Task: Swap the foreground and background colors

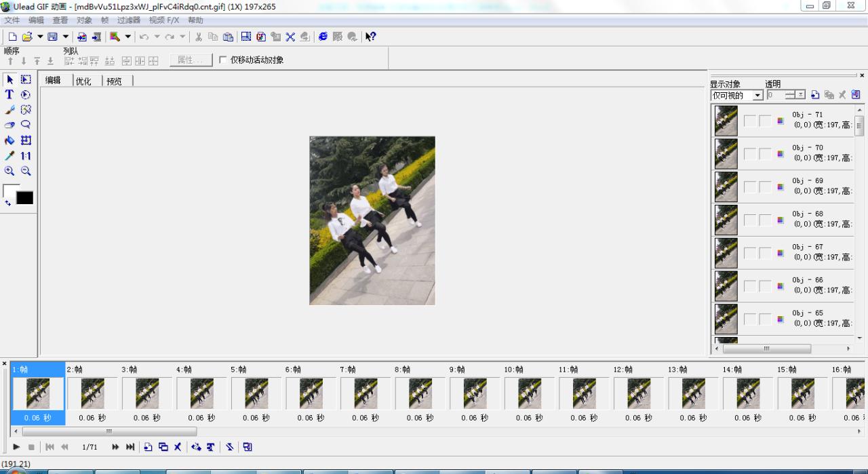Action: (7, 203)
